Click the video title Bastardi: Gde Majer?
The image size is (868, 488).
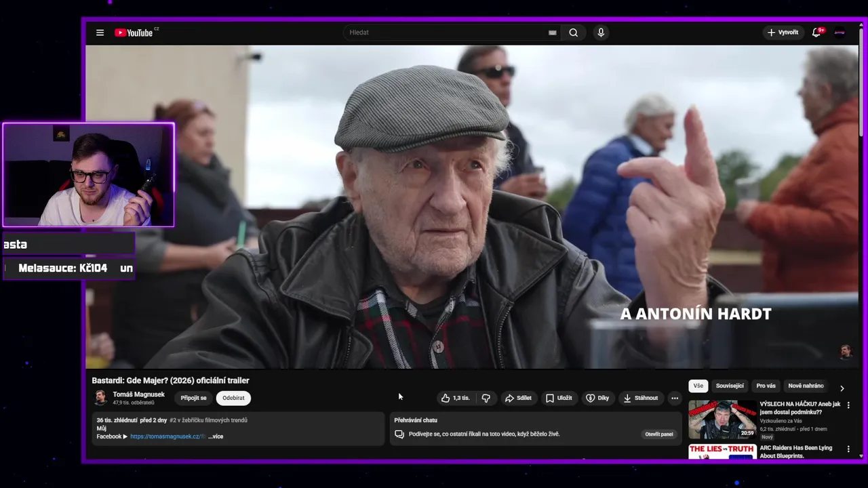[171, 381]
